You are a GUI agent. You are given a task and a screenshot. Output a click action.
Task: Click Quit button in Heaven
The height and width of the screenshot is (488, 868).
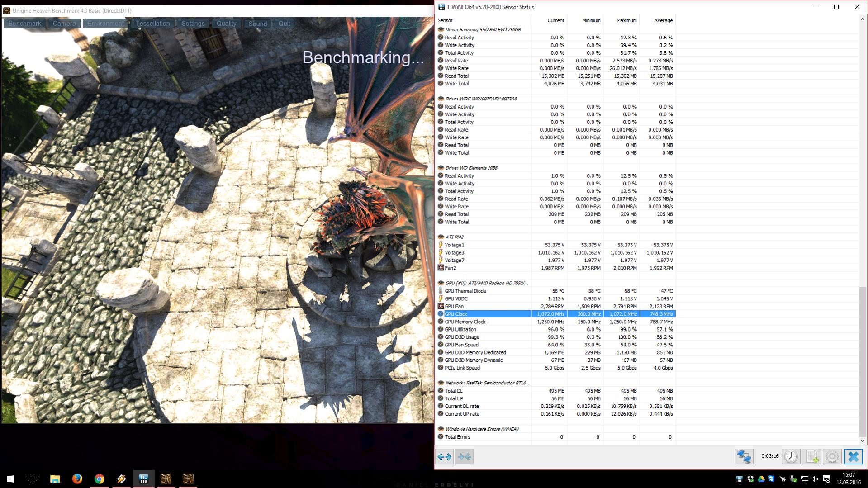click(x=285, y=24)
